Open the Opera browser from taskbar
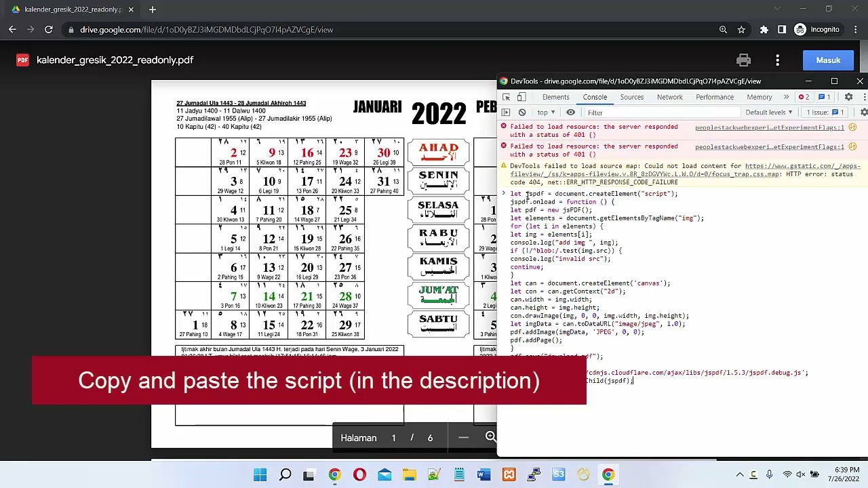868x488 pixels. (x=359, y=475)
